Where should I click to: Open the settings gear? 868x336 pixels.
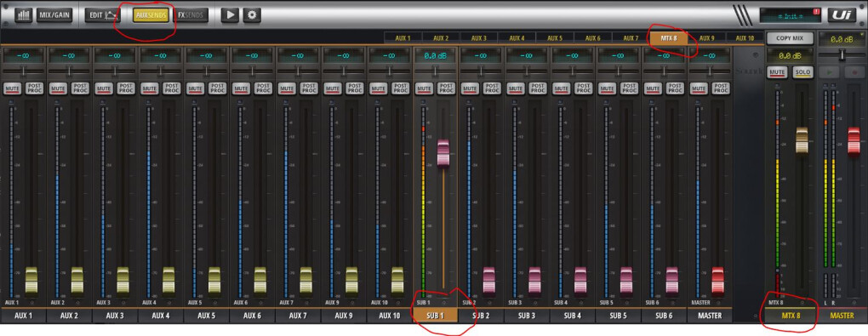252,15
